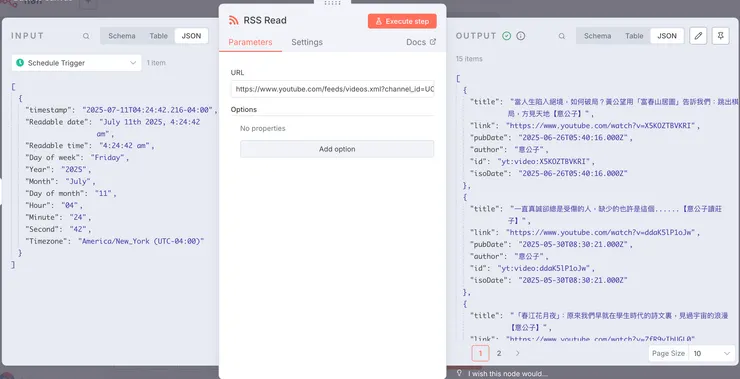This screenshot has width=740, height=379.
Task: Click the watch?v=X5KOZTBVKRI link value
Action: 600,126
